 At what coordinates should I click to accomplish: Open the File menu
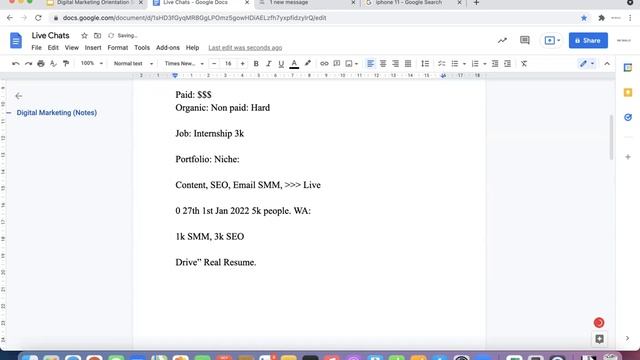36,48
